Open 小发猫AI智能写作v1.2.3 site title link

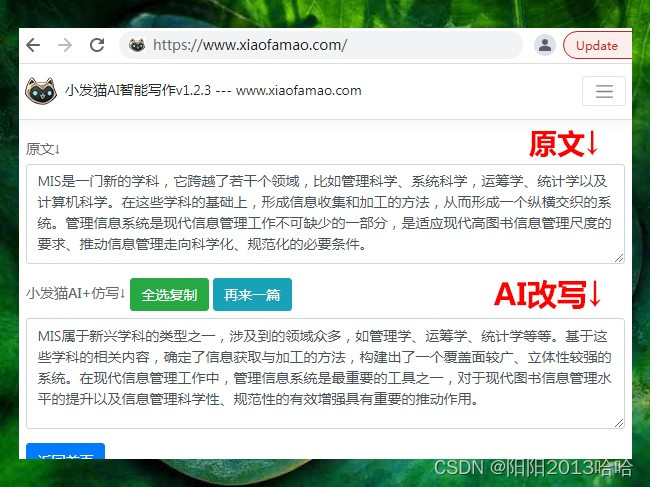pyautogui.click(x=213, y=90)
